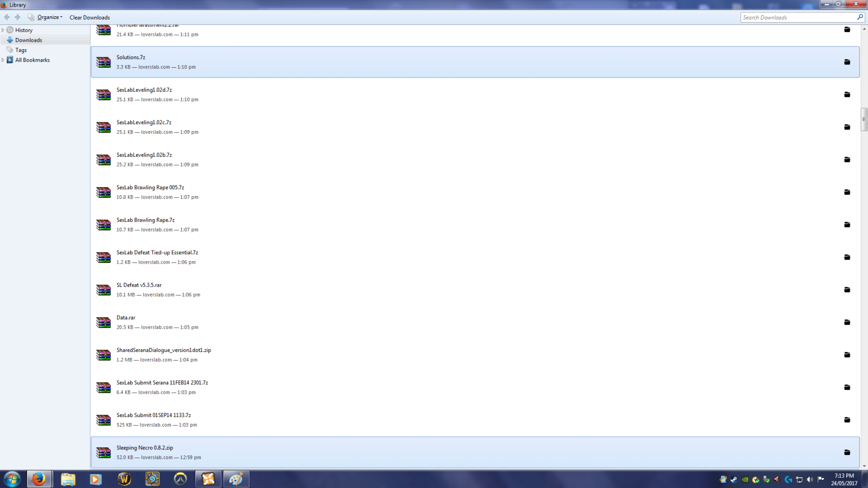Viewport: 868px width, 488px height.
Task: Switch to Firefox on the taskbar
Action: (x=39, y=479)
